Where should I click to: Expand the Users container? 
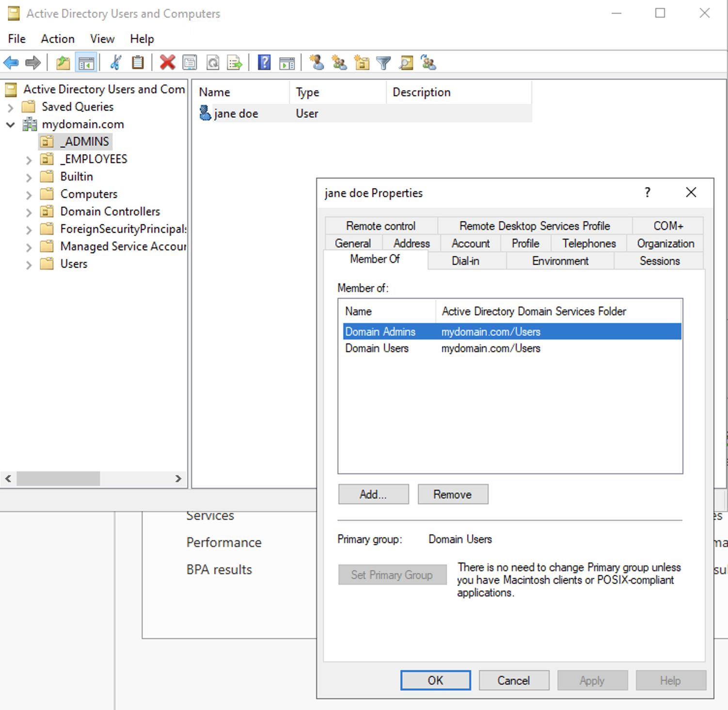[x=29, y=264]
